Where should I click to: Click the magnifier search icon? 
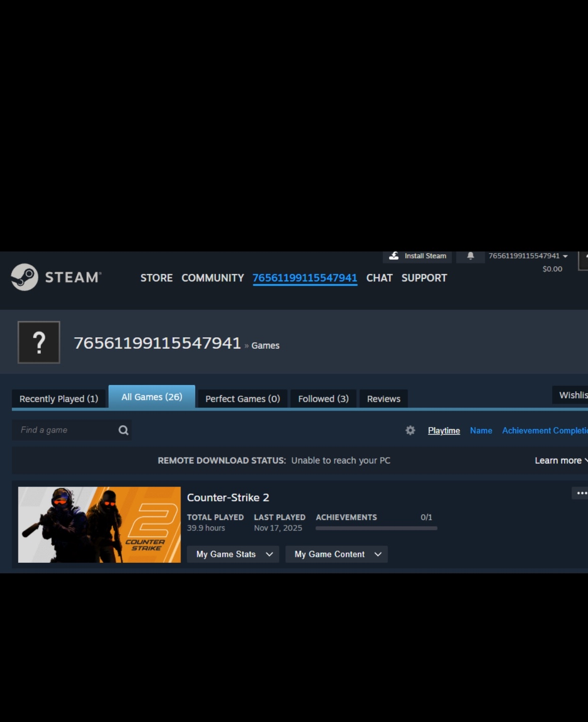[123, 430]
